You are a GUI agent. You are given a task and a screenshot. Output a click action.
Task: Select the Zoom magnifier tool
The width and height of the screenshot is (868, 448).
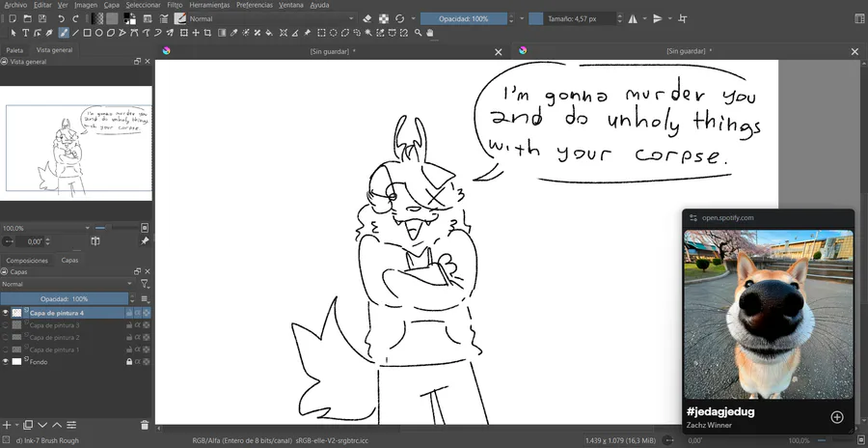pyautogui.click(x=418, y=33)
